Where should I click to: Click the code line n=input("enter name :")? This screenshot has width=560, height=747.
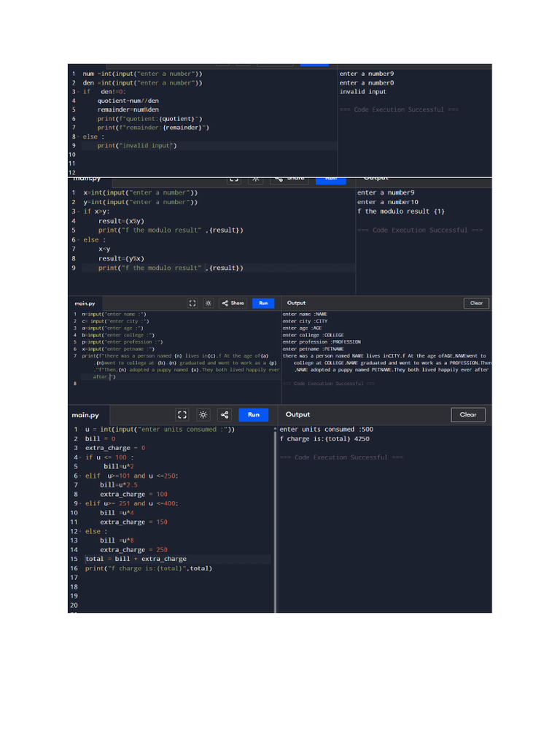(x=114, y=314)
